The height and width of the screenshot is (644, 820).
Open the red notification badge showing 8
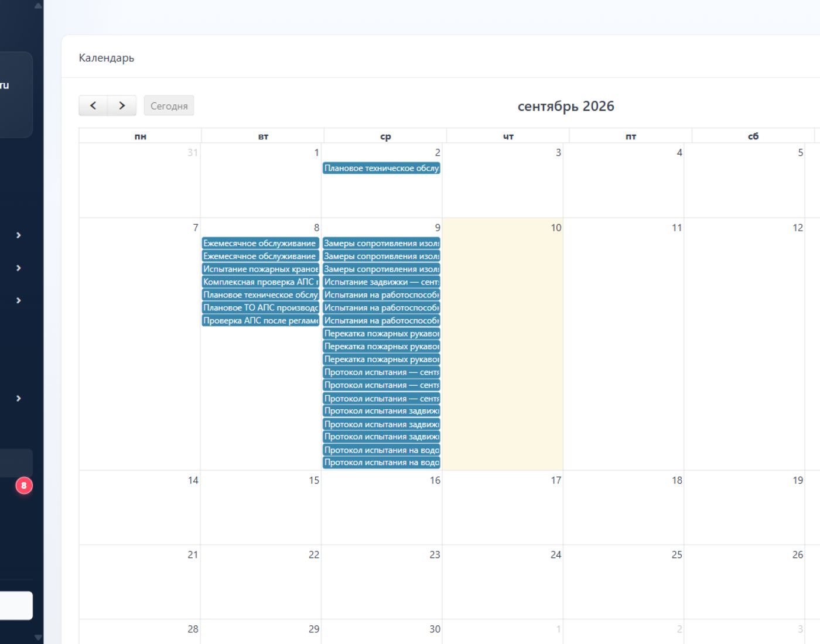[x=24, y=485]
